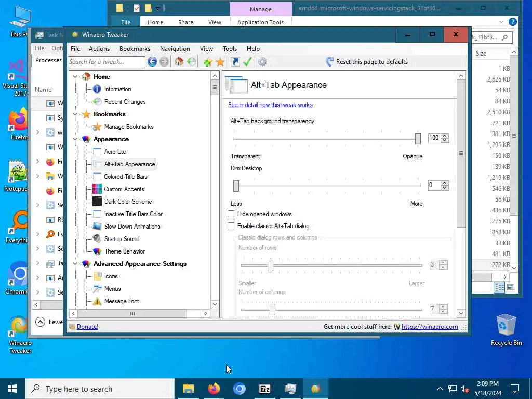Collapse Advanced Appearance Settings node
This screenshot has height=399, width=532.
pyautogui.click(x=75, y=263)
